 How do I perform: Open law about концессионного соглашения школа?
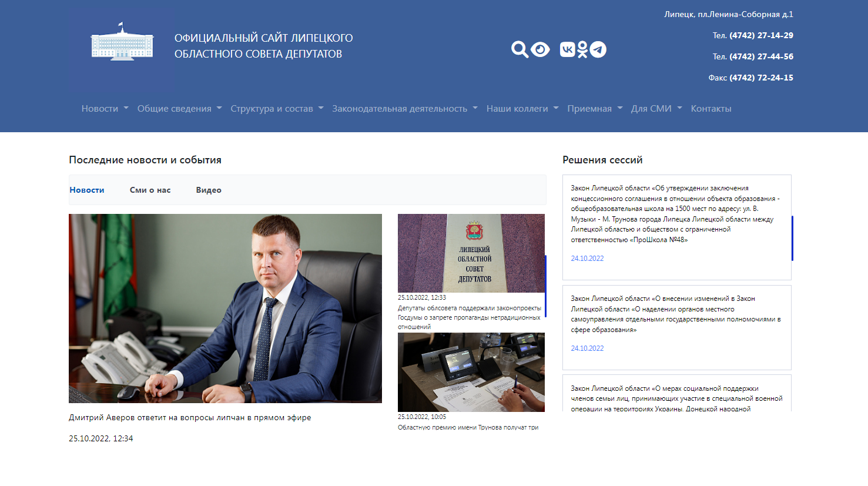coord(675,214)
